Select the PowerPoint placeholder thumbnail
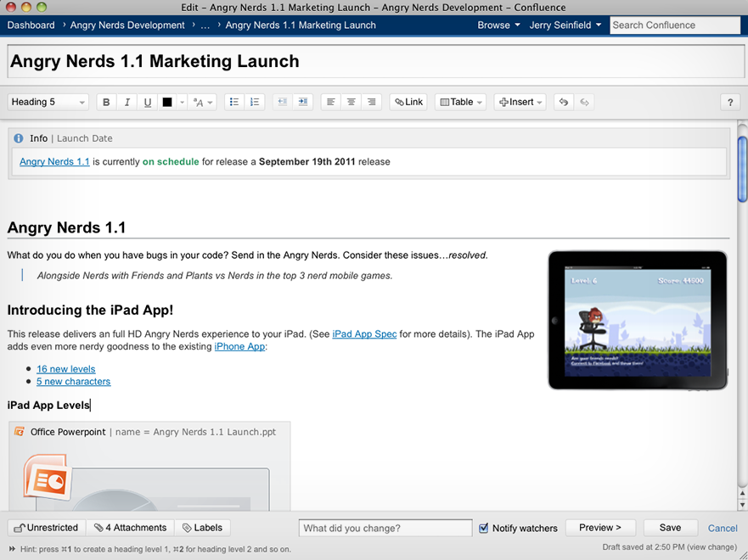 pos(147,482)
